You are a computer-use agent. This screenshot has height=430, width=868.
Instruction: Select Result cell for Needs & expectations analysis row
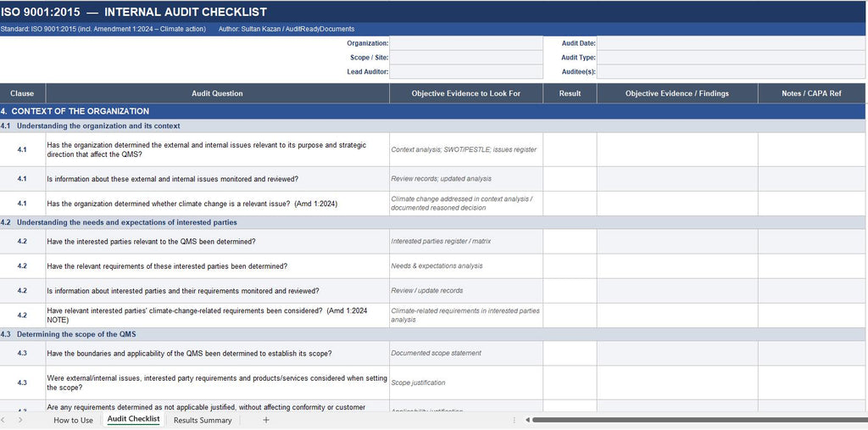click(x=570, y=266)
